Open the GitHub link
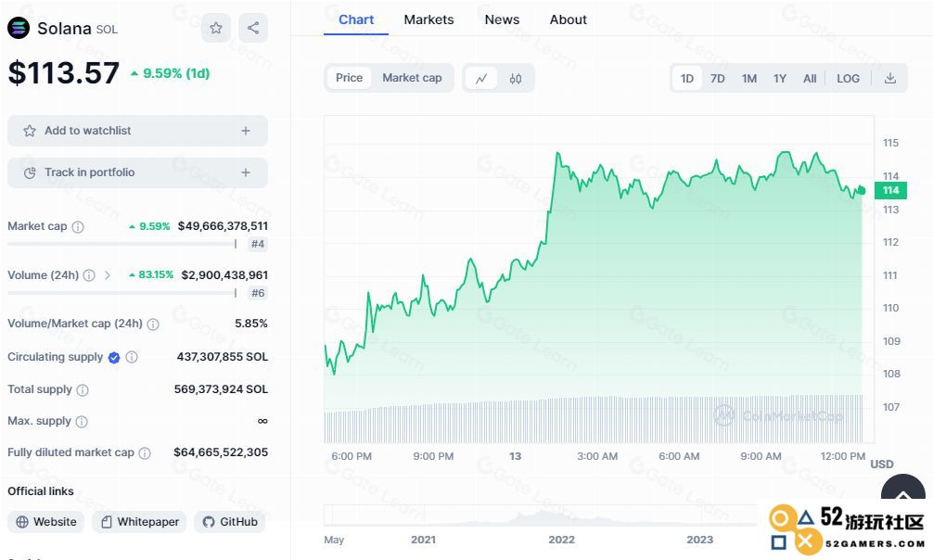 coord(230,522)
